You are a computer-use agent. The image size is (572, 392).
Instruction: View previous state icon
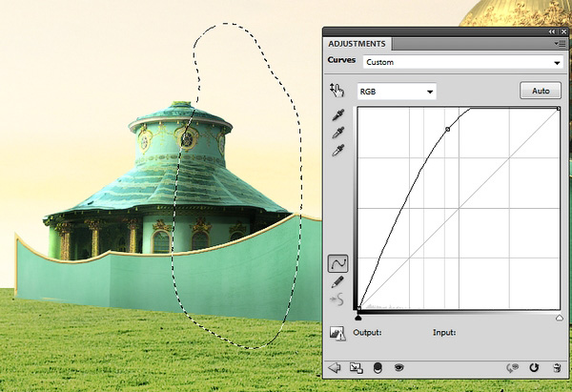[512, 368]
